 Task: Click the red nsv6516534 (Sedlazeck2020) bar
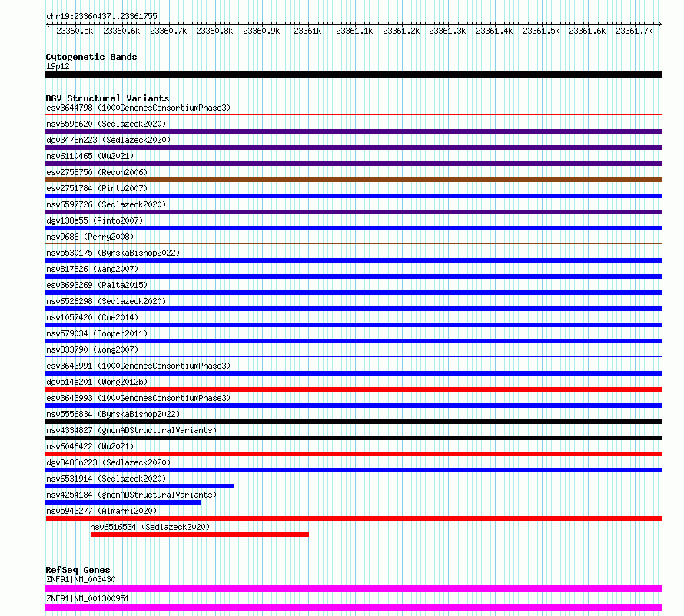(x=200, y=535)
